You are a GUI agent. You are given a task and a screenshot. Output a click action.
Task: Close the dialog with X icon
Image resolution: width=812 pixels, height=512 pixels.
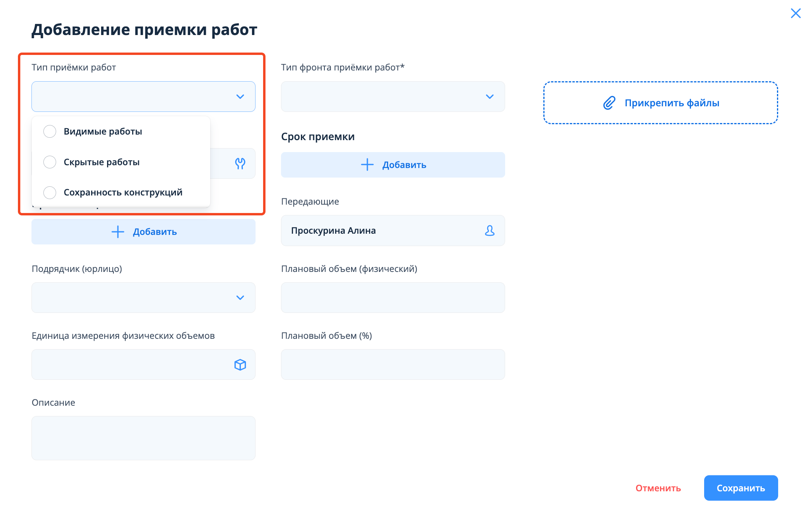(795, 14)
